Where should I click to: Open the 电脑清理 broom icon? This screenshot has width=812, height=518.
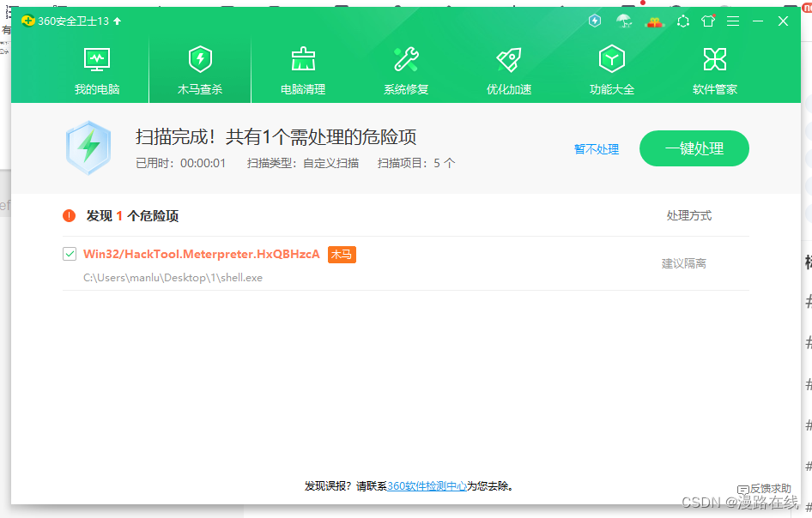(x=303, y=59)
